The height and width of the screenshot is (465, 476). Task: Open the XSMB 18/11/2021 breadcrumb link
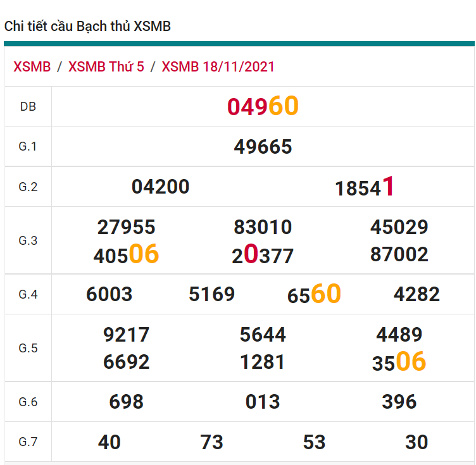pyautogui.click(x=218, y=67)
